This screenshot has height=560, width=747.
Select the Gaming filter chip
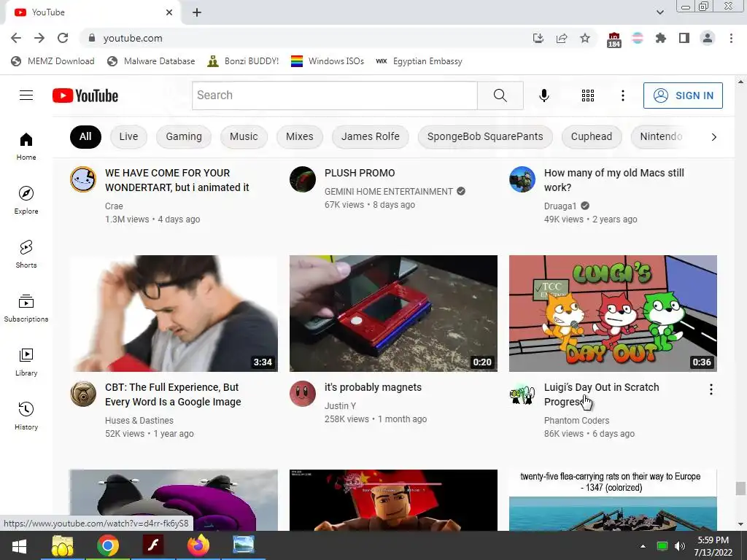[x=184, y=136]
